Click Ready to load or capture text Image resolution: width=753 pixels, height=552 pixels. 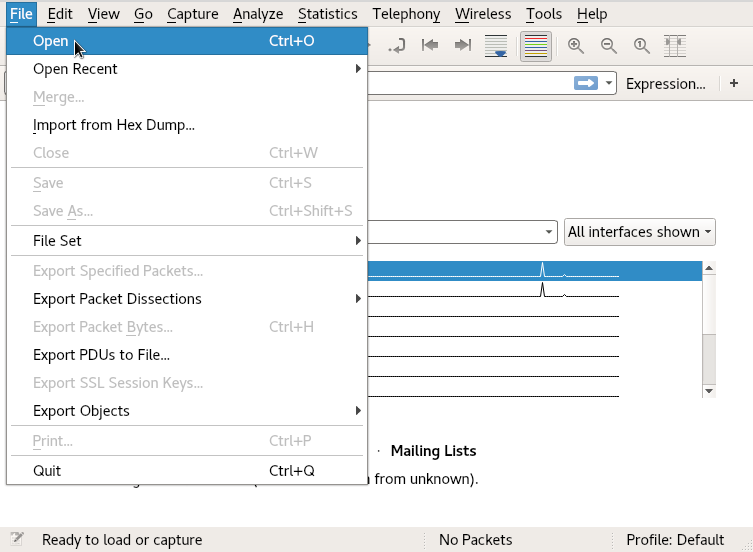click(122, 540)
